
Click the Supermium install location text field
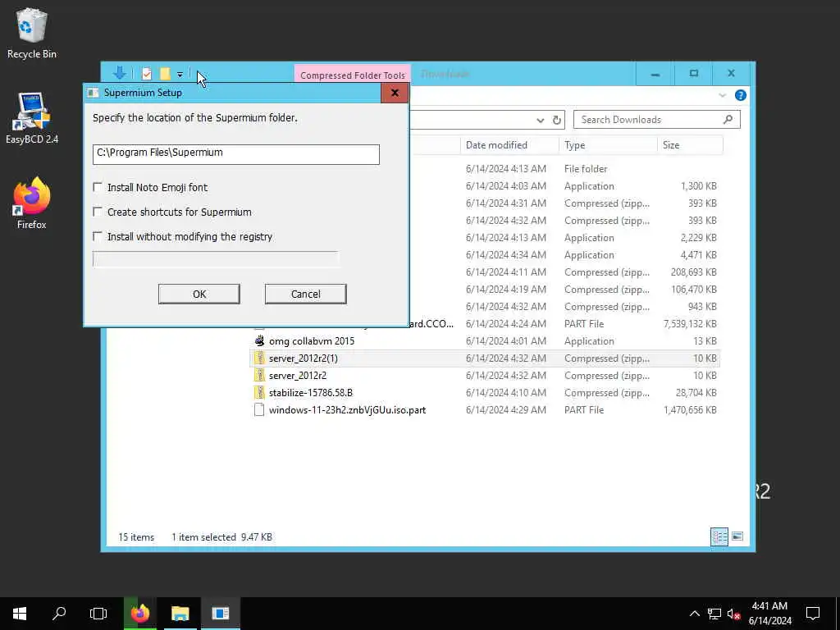click(235, 154)
